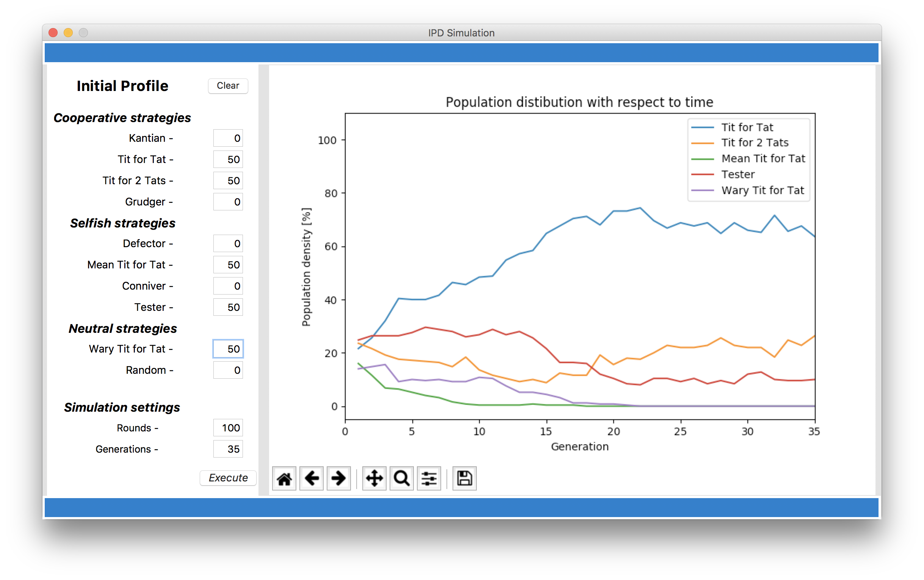Click the Tit for Tat legend entry
Image resolution: width=924 pixels, height=580 pixels.
pyautogui.click(x=732, y=127)
